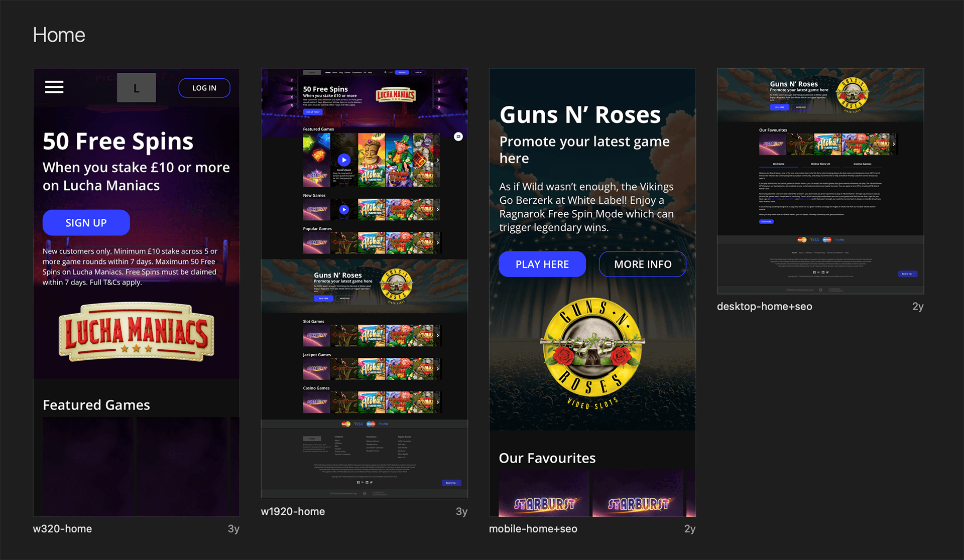Select the Welcome tab in desktop-home+seo

click(x=778, y=164)
